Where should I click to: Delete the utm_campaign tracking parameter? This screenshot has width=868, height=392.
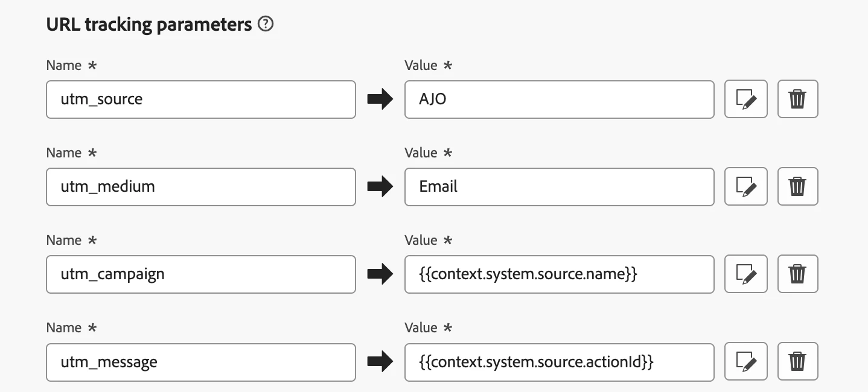point(797,274)
